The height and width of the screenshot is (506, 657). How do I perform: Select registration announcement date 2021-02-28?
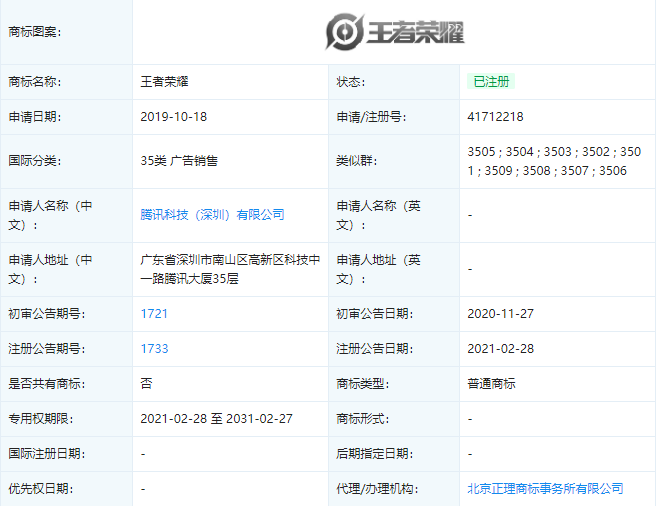coord(500,349)
